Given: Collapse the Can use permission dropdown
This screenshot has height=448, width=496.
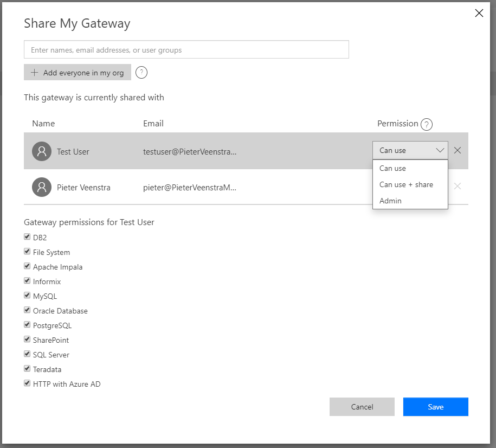Looking at the screenshot, I should point(410,150).
